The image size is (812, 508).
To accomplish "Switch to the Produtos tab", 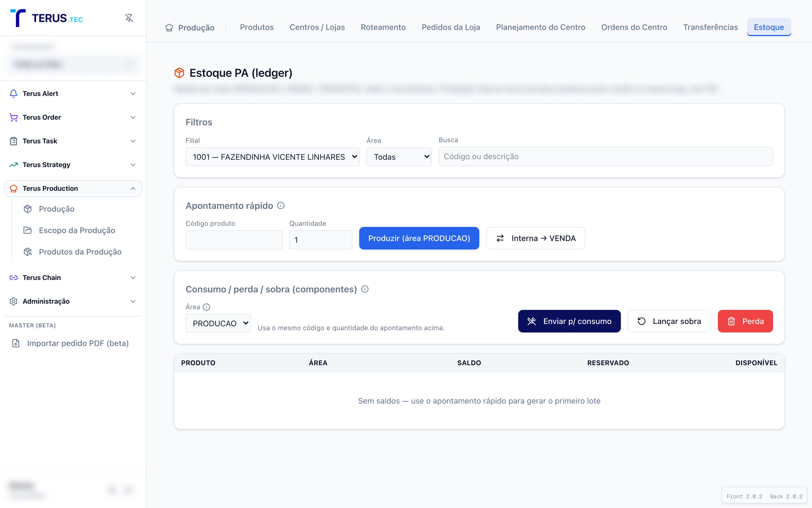I will point(257,27).
